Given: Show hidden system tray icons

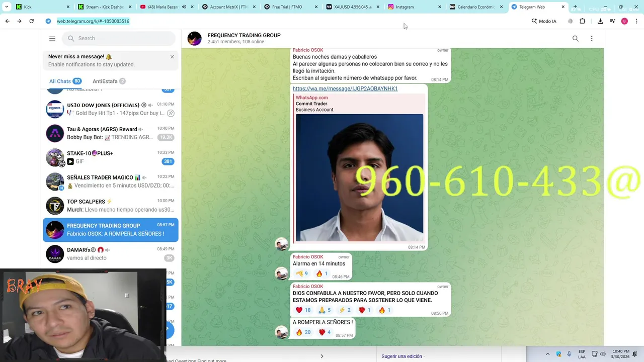Looking at the screenshot, I should [x=548, y=354].
